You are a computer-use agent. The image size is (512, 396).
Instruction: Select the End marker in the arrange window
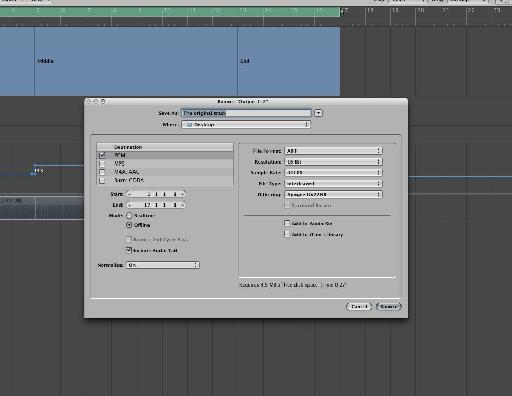pyautogui.click(x=289, y=61)
